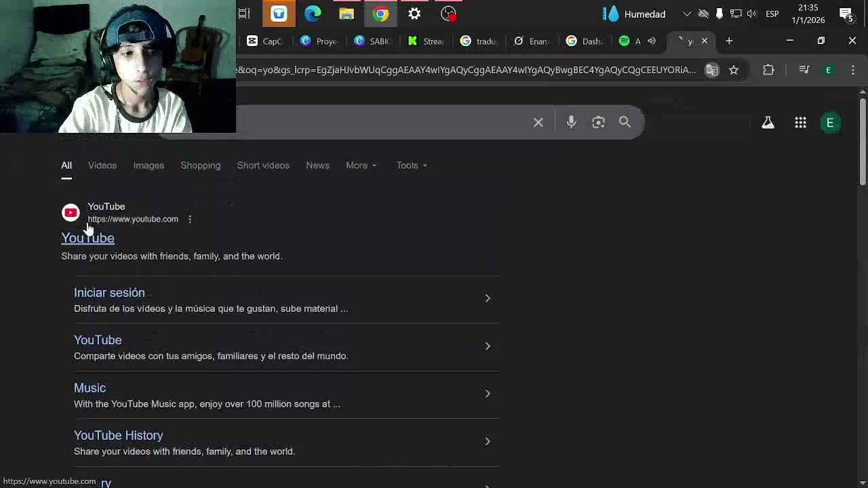The width and height of the screenshot is (868, 488).
Task: Select the Short videos tab
Action: point(263,165)
